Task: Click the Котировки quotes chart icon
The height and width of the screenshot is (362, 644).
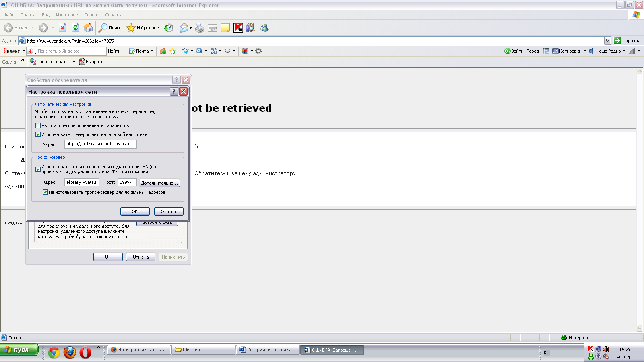Action: point(555,51)
